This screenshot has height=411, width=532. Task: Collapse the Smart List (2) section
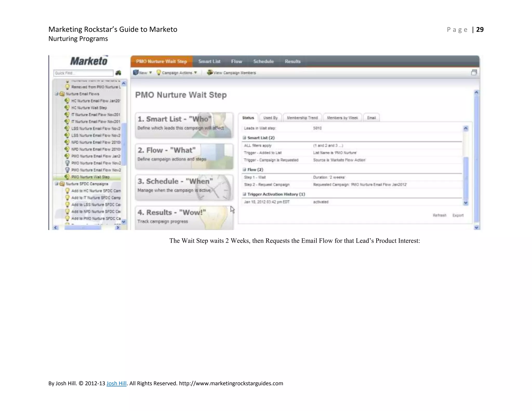click(244, 138)
